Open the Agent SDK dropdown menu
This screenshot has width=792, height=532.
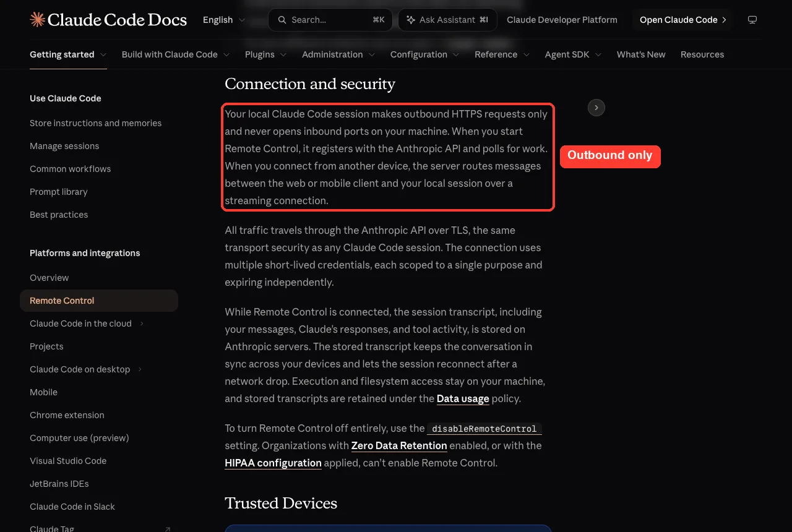click(574, 54)
